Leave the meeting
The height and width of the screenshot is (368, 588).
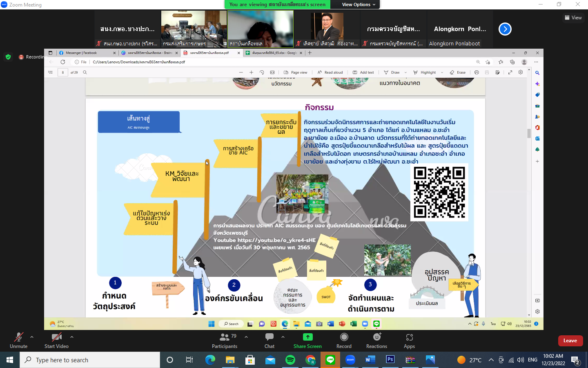570,341
